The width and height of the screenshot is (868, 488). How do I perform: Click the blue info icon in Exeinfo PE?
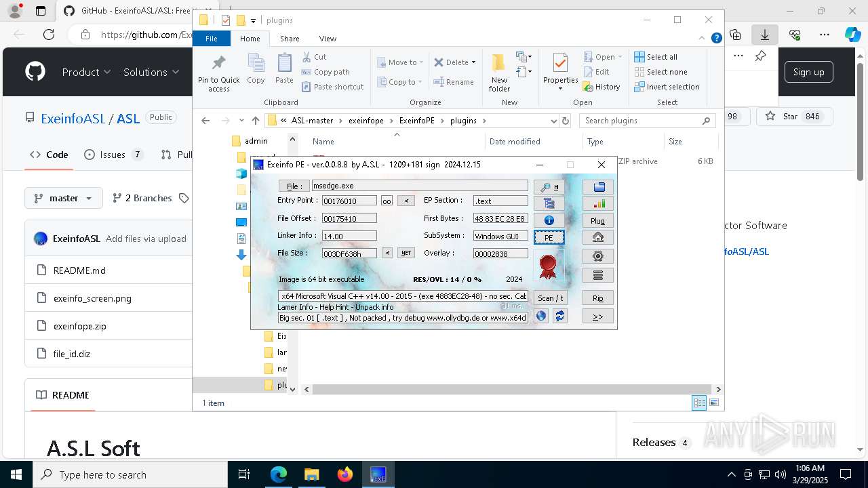click(x=549, y=220)
